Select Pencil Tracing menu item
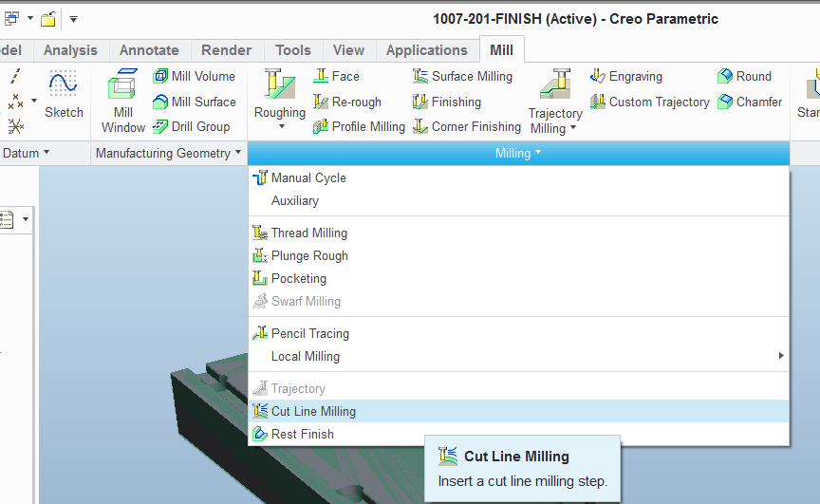820x504 pixels. (x=518, y=333)
